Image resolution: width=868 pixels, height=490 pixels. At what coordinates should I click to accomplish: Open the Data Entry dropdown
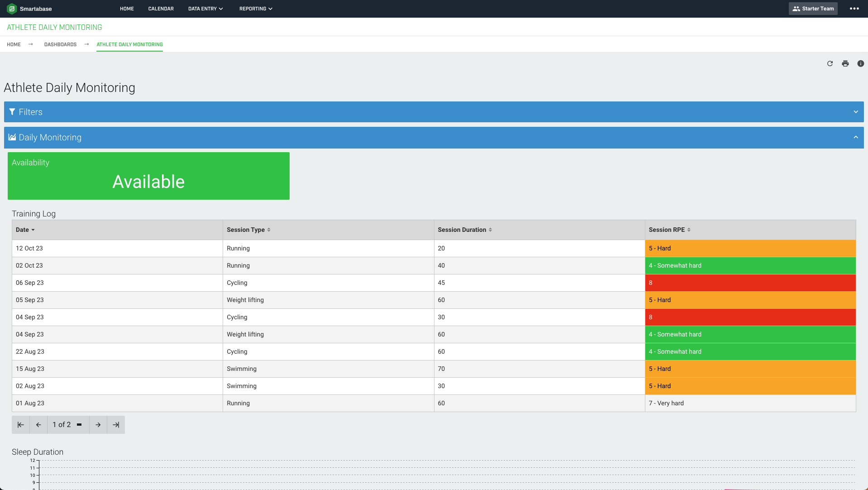pyautogui.click(x=205, y=8)
